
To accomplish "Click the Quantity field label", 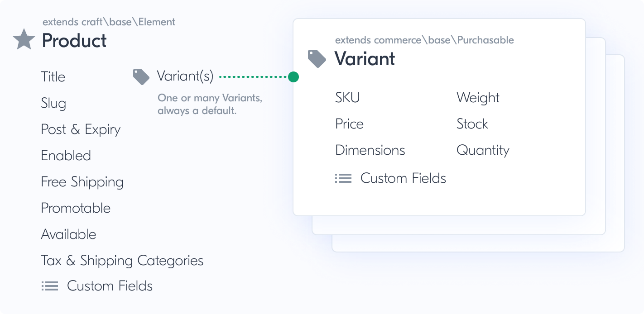I will point(483,150).
